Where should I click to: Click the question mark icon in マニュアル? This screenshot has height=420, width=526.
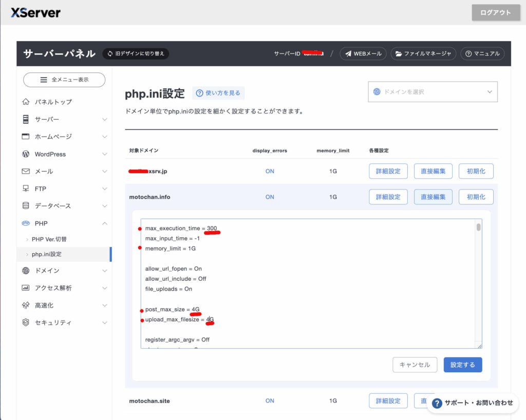pos(468,53)
